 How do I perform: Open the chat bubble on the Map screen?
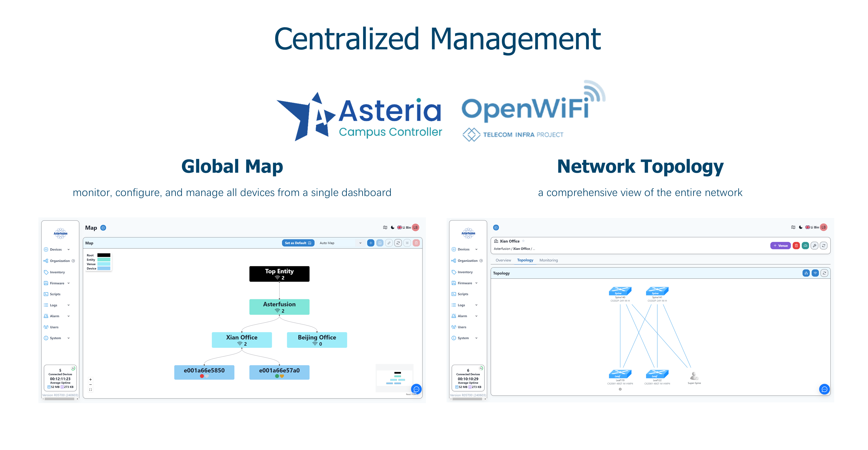tap(416, 389)
